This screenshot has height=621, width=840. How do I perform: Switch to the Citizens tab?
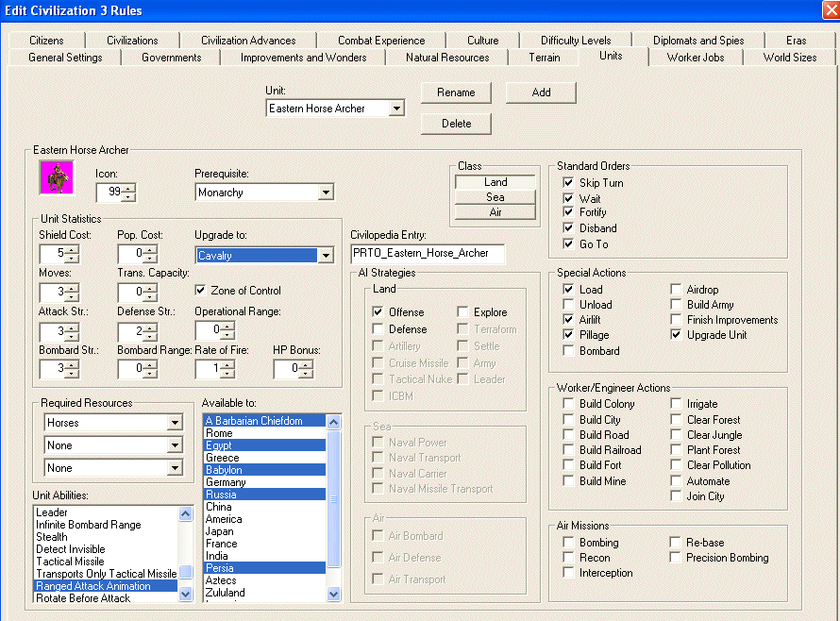[46, 41]
